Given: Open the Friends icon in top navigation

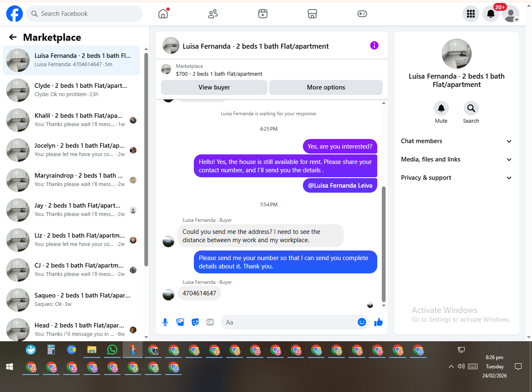Looking at the screenshot, I should pos(213,14).
